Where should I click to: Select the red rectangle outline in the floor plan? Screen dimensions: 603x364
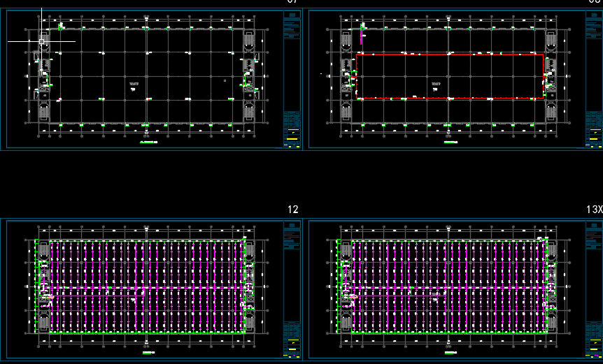coord(450,76)
